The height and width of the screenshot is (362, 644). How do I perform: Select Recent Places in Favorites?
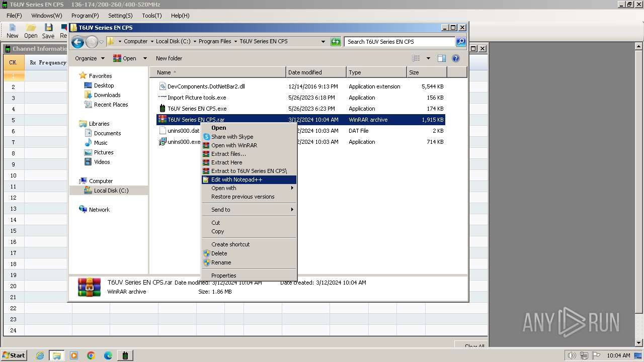(111, 105)
